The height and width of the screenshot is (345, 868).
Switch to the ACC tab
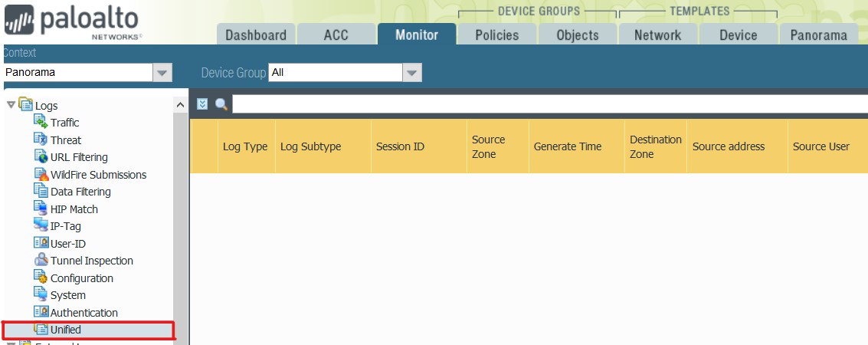coord(336,34)
